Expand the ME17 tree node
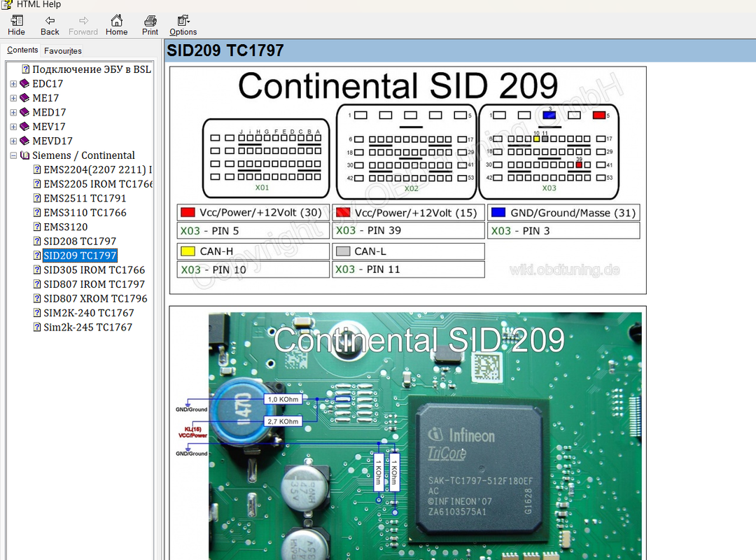Image resolution: width=756 pixels, height=560 pixels. tap(13, 99)
